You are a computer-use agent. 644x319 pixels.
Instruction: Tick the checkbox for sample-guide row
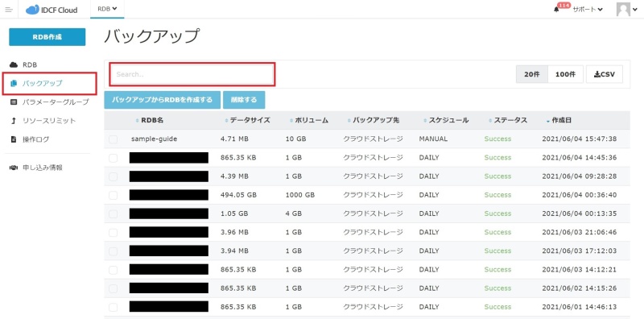pyautogui.click(x=113, y=139)
